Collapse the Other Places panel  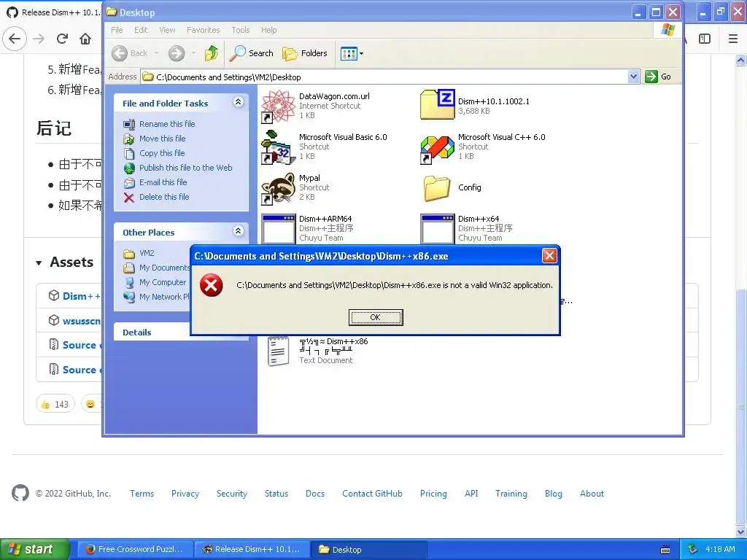point(239,231)
